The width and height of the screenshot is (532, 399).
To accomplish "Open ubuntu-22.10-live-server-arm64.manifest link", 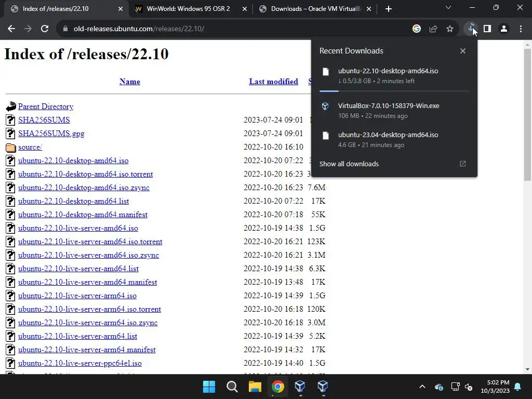I will [x=87, y=350].
